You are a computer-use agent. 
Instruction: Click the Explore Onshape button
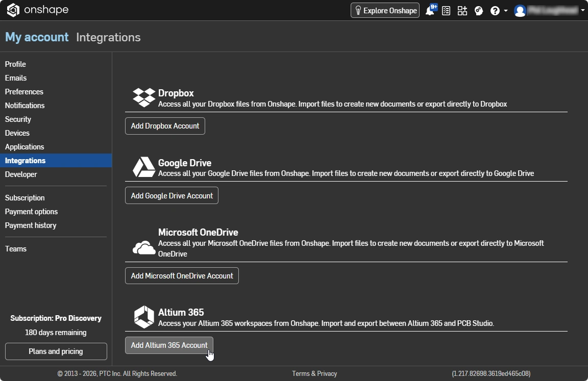pyautogui.click(x=385, y=11)
